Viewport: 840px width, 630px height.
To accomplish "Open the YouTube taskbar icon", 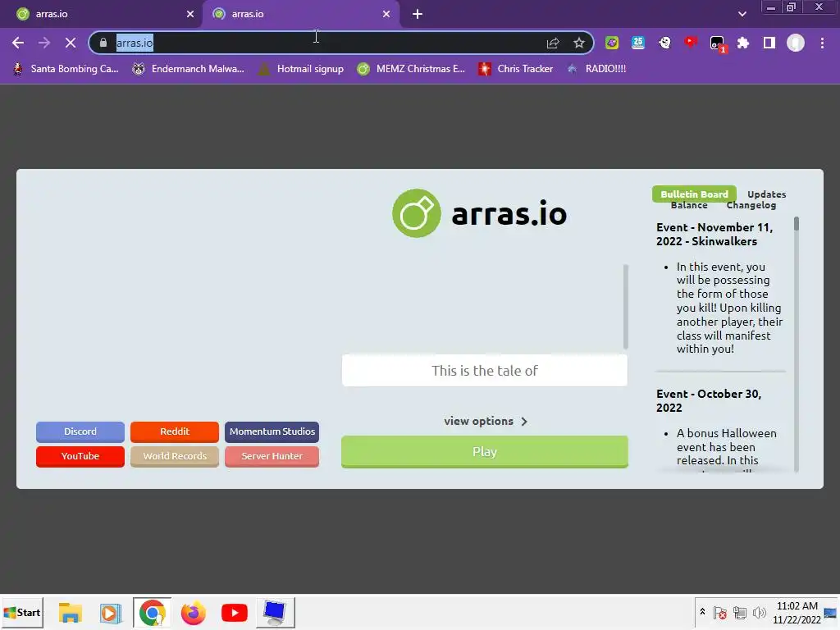I will pos(234,613).
